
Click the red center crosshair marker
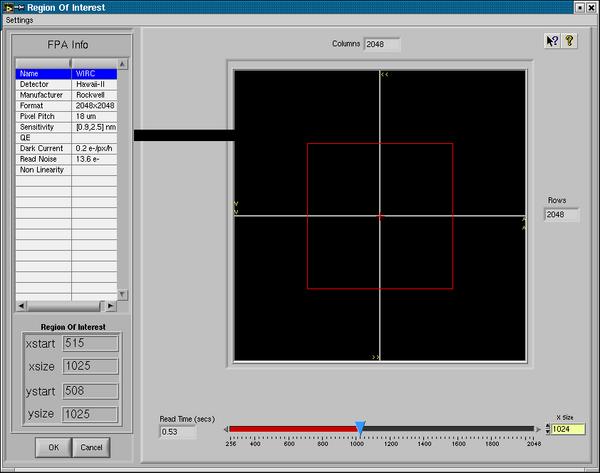coord(380,215)
